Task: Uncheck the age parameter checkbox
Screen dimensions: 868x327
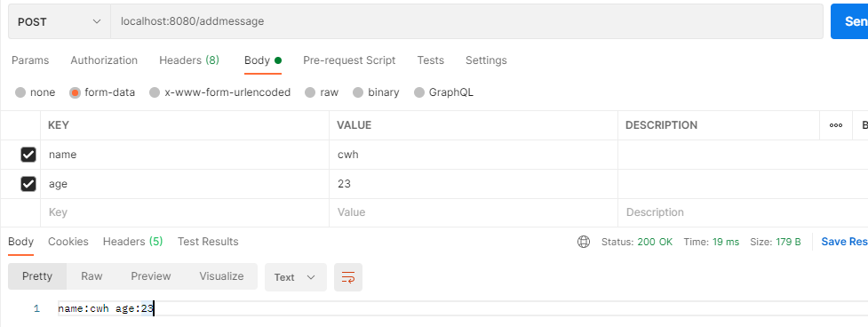Action: pyautogui.click(x=28, y=184)
